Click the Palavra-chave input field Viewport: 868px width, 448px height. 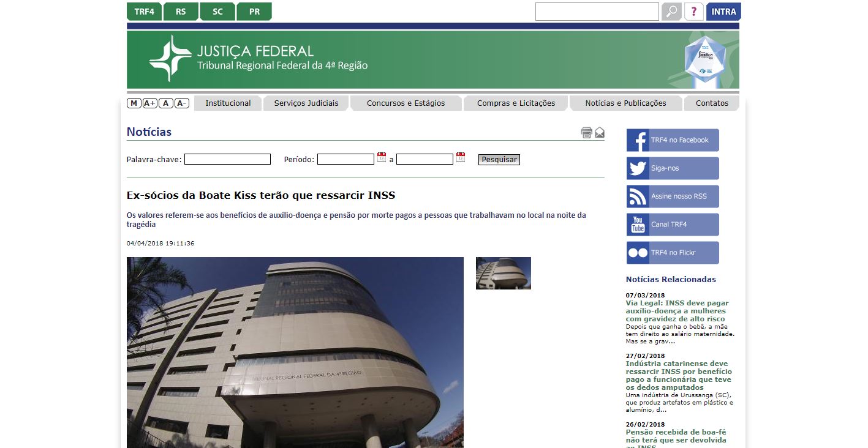227,159
